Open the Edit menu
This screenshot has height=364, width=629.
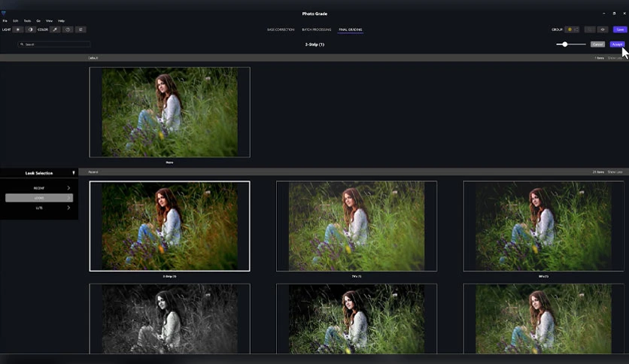point(16,21)
